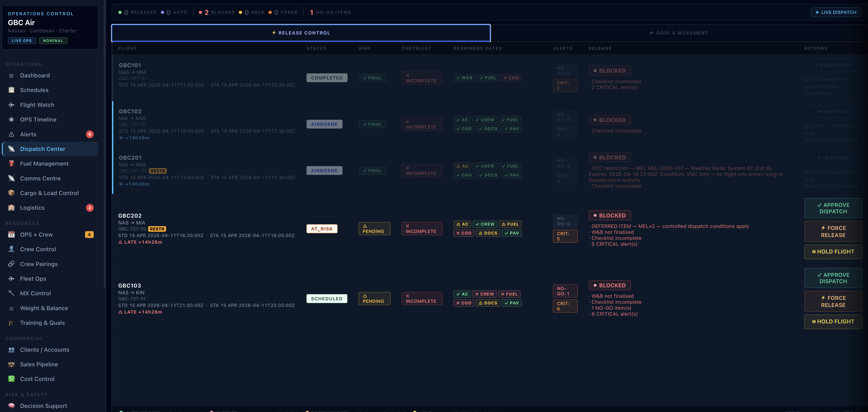The height and width of the screenshot is (412, 868).
Task: Click the READINESS GATES column header
Action: 477,48
